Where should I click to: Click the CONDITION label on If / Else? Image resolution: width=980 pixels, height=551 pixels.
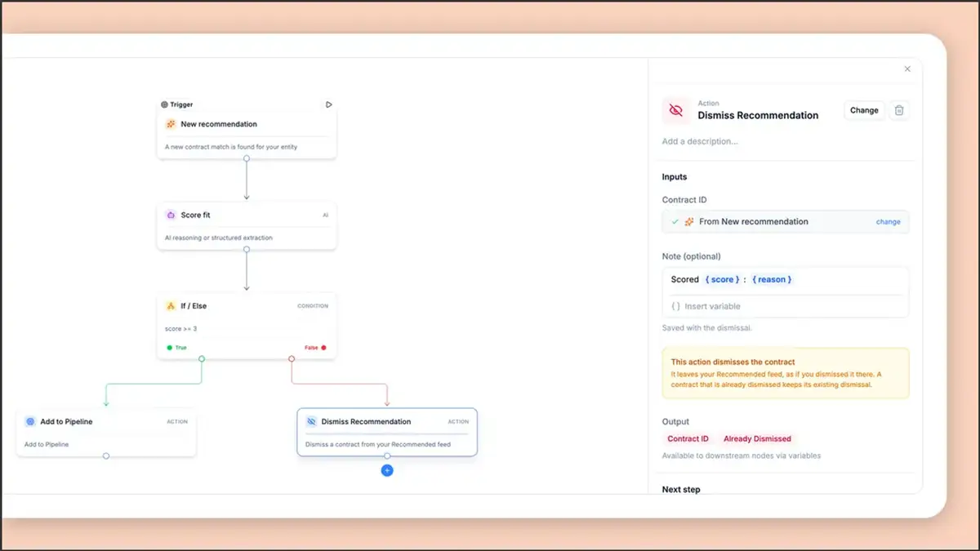click(313, 306)
